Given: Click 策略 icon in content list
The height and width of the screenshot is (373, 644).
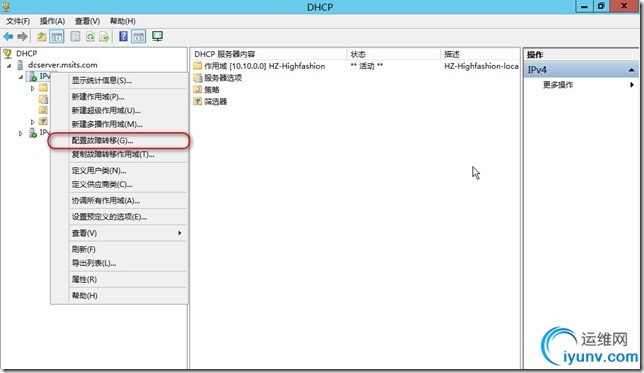Looking at the screenshot, I should [x=198, y=90].
